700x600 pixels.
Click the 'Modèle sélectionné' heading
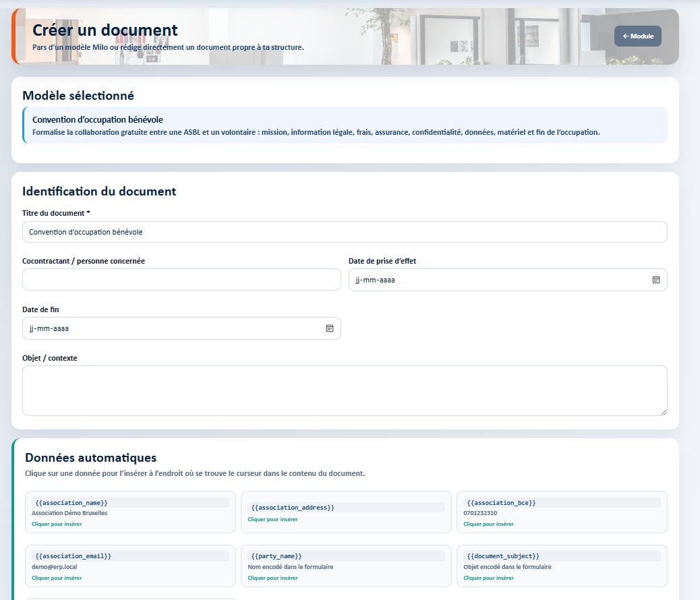78,96
